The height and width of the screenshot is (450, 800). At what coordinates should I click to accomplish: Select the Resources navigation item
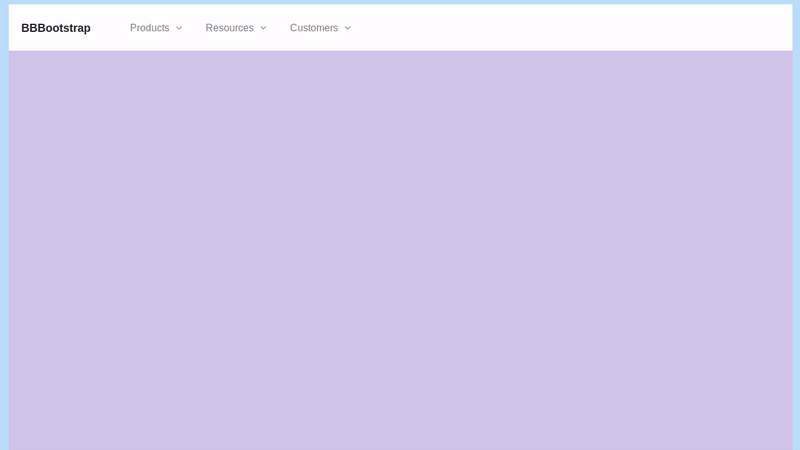[230, 28]
